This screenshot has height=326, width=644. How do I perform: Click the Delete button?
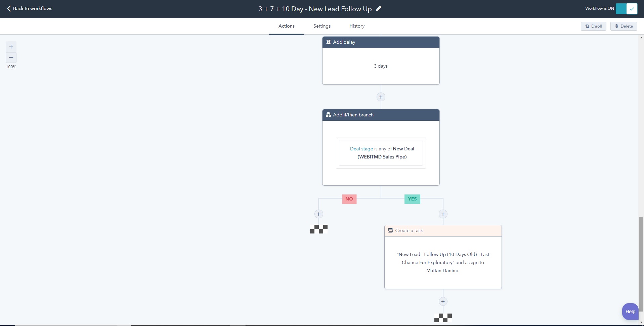(x=624, y=26)
